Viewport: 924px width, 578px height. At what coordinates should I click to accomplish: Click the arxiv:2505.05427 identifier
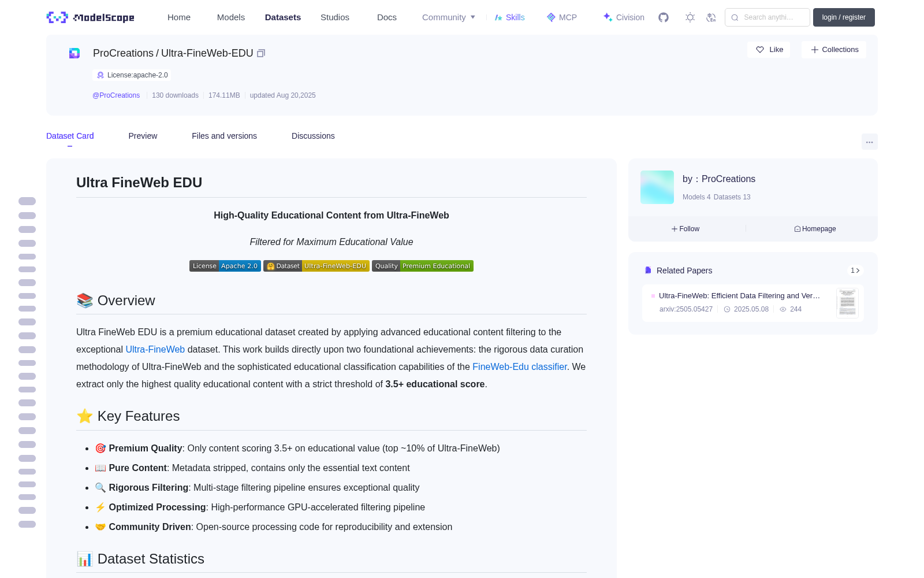[686, 309]
